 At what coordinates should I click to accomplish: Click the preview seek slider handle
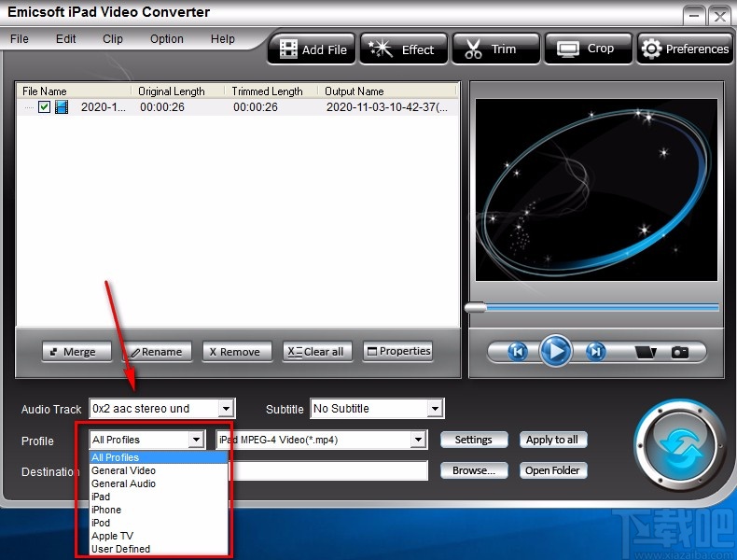476,307
